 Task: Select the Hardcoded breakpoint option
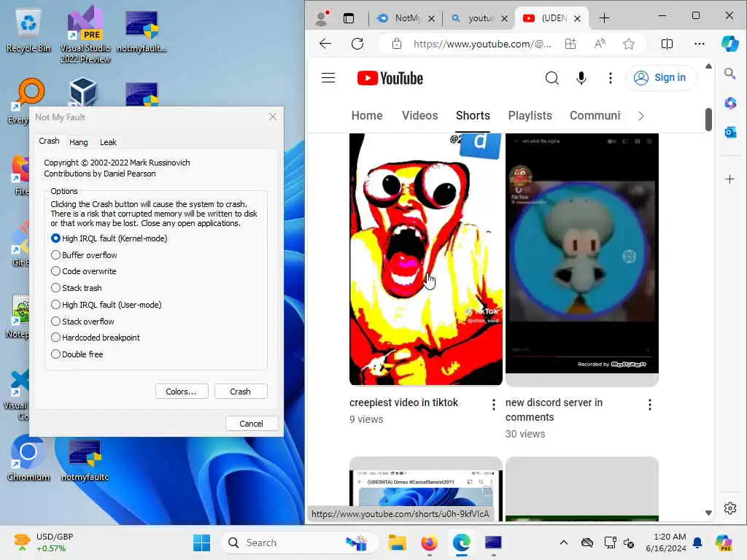96,337
